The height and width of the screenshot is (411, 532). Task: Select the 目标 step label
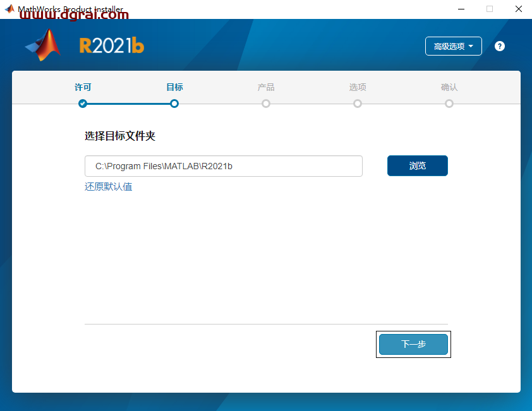tap(174, 87)
